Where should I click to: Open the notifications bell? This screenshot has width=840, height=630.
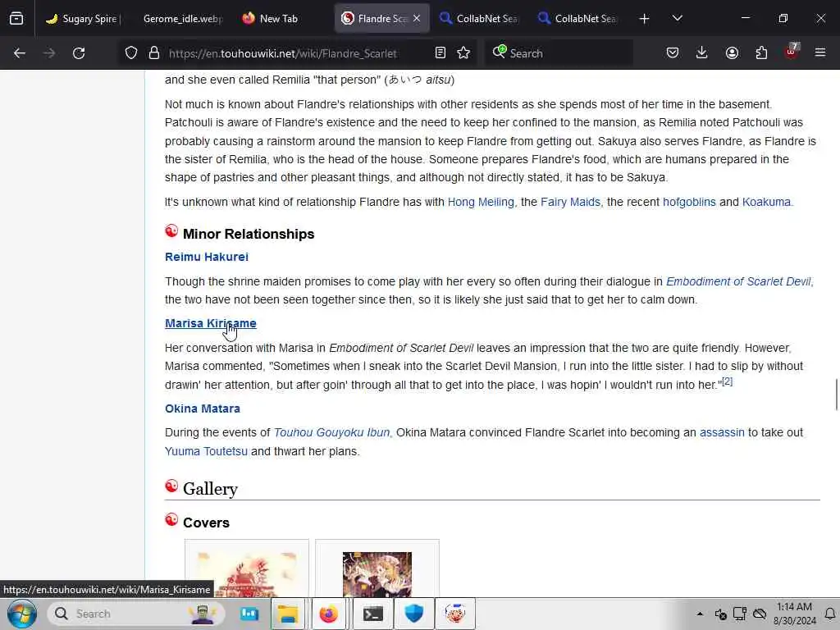[830, 614]
